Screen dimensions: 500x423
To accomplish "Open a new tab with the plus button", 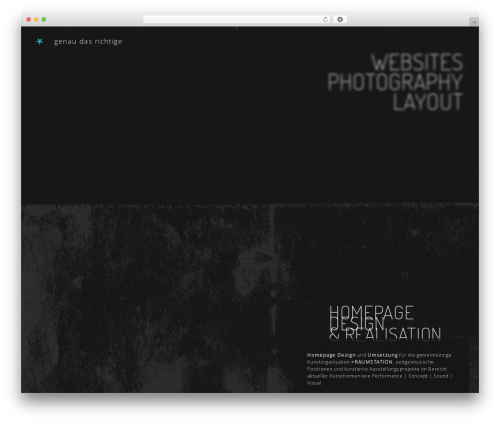I will pos(474,22).
